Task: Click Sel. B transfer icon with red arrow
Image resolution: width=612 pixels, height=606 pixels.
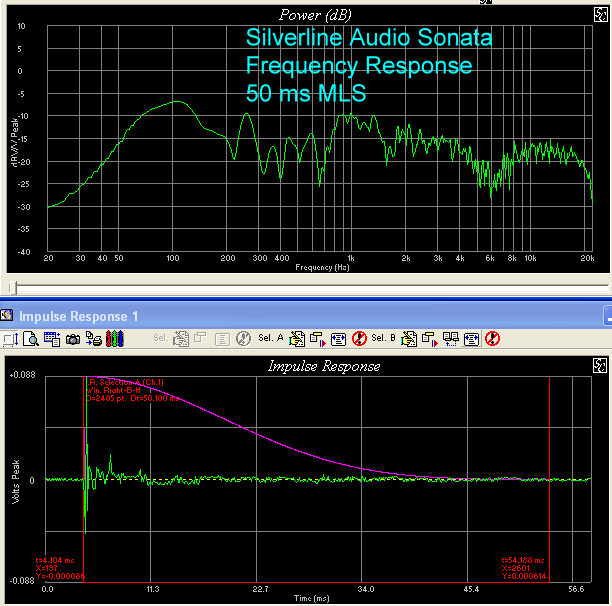Action: [x=429, y=339]
